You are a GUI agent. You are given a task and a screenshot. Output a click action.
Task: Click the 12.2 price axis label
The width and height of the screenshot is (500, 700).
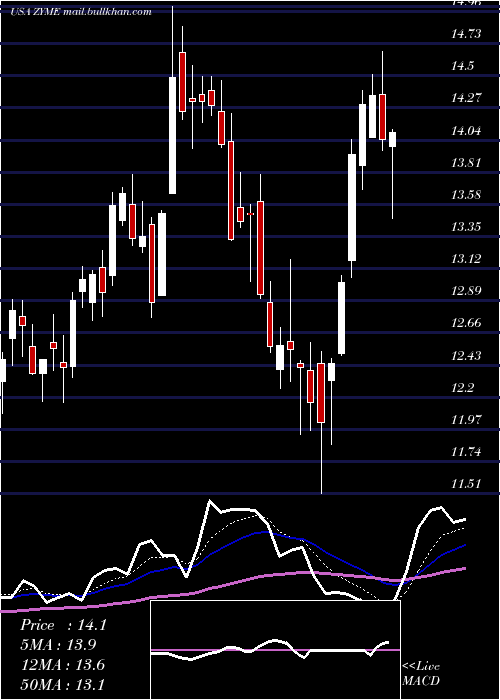pyautogui.click(x=462, y=388)
